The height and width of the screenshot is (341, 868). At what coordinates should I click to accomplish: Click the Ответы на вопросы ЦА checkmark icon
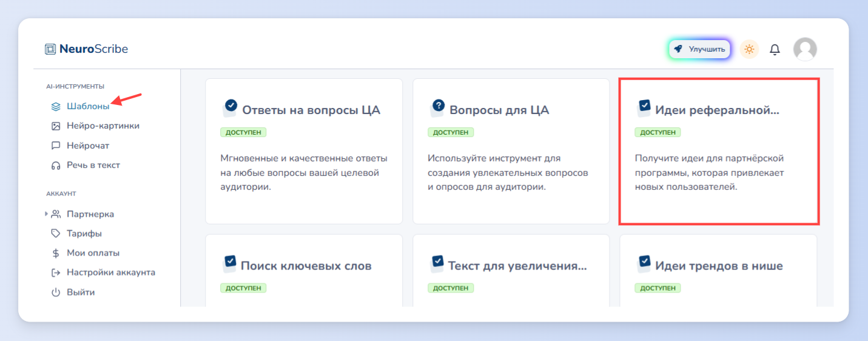click(x=230, y=107)
